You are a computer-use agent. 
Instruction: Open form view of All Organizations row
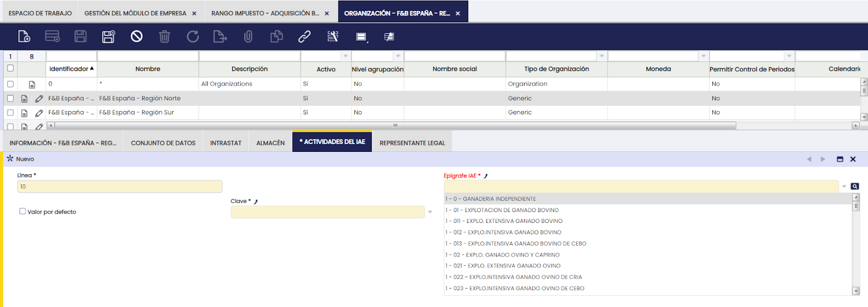pyautogui.click(x=32, y=85)
